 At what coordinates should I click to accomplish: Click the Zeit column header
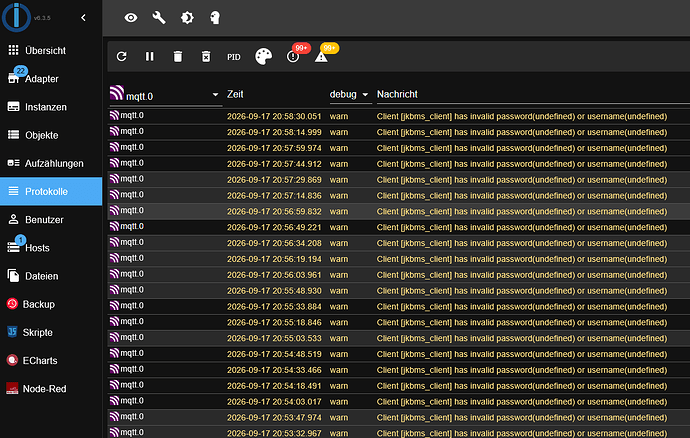click(235, 94)
